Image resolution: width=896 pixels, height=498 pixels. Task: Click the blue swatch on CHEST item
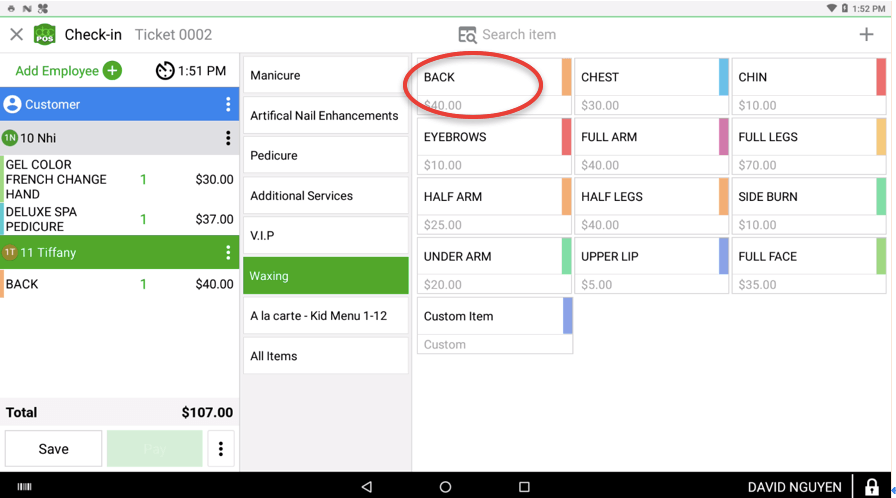[x=723, y=77]
